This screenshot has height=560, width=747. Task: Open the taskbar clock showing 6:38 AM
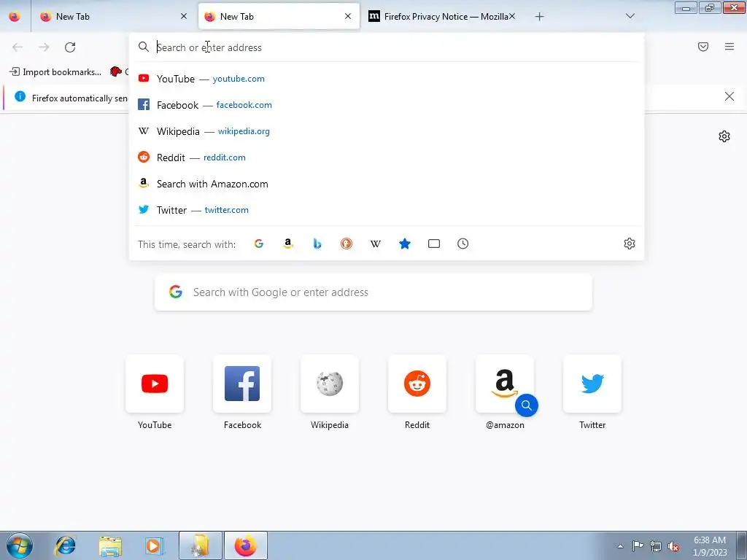point(710,546)
